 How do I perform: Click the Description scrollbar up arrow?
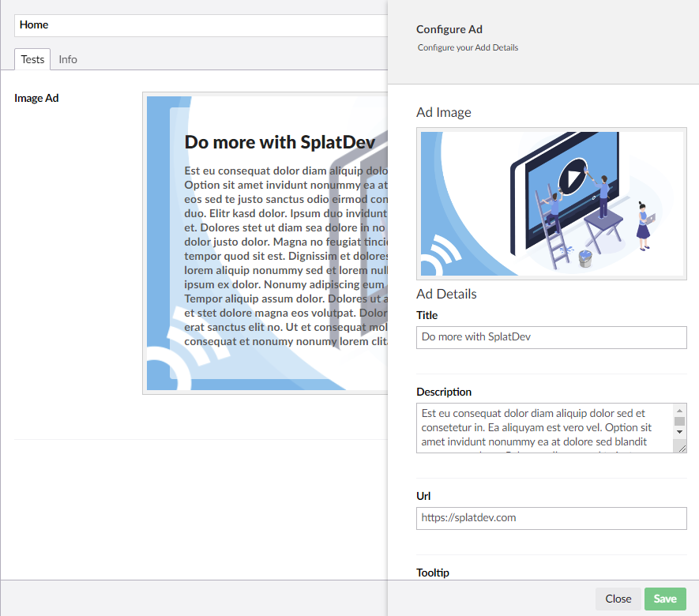point(679,411)
